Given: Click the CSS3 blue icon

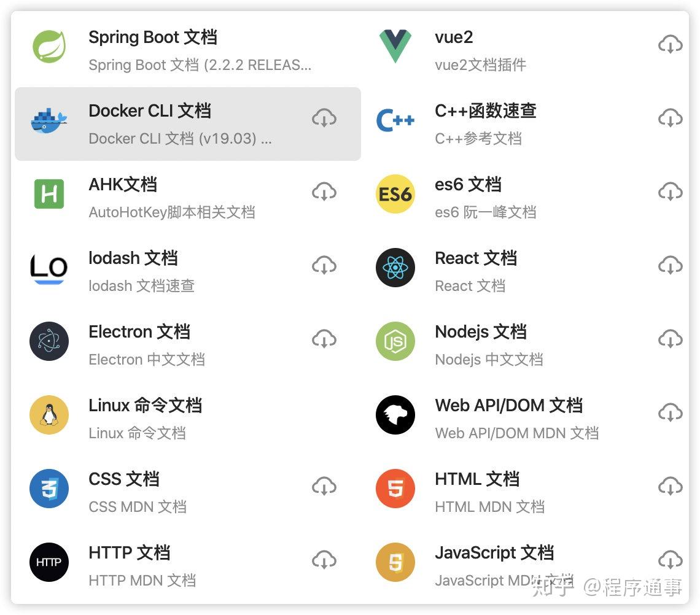Looking at the screenshot, I should point(49,488).
